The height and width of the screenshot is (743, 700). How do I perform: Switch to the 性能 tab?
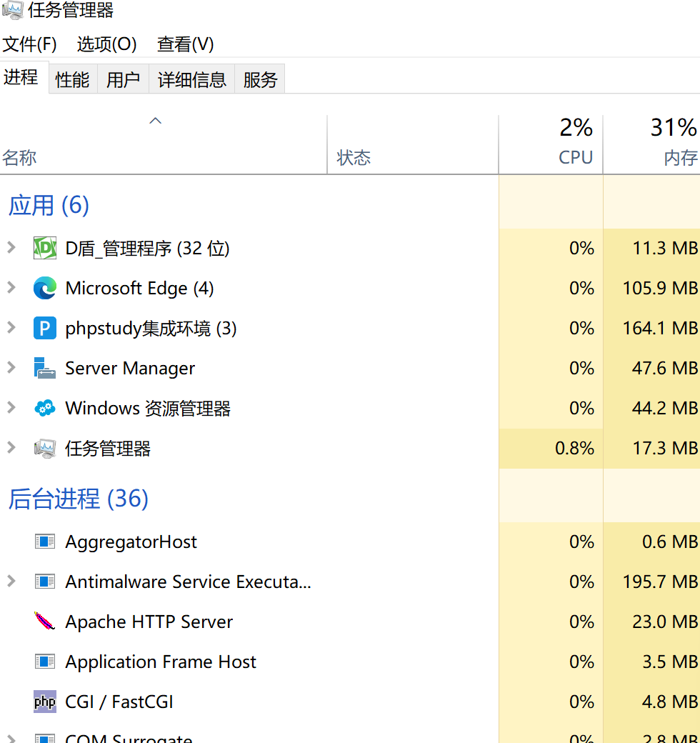pyautogui.click(x=72, y=79)
